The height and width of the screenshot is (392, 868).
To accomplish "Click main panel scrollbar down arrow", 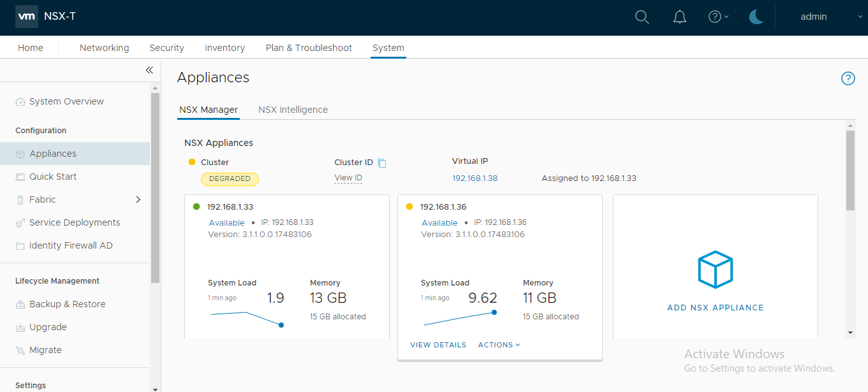I will click(x=850, y=333).
